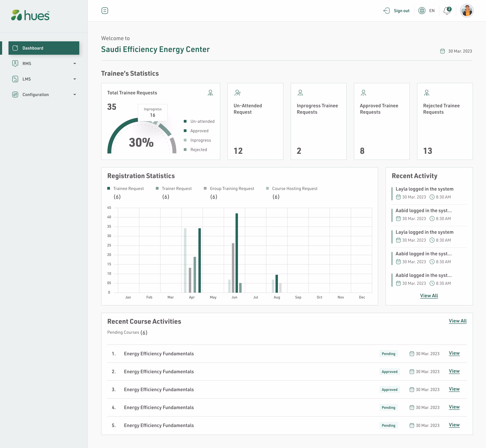Click calendar icon in course row 1
The height and width of the screenshot is (448, 486).
tap(412, 354)
